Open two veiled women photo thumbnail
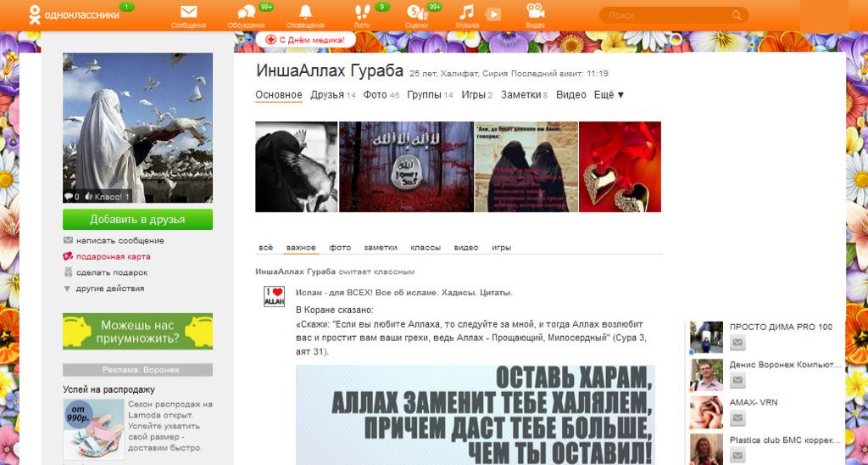 [526, 167]
